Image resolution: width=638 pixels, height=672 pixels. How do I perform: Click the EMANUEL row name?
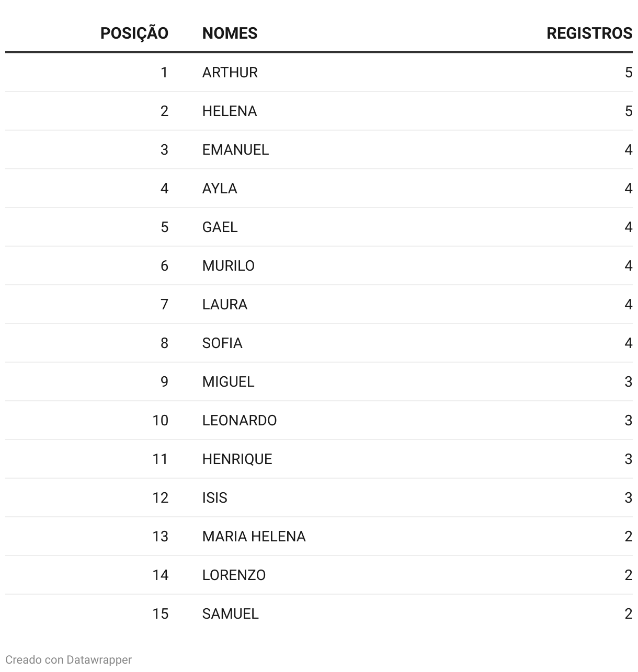pos(235,149)
